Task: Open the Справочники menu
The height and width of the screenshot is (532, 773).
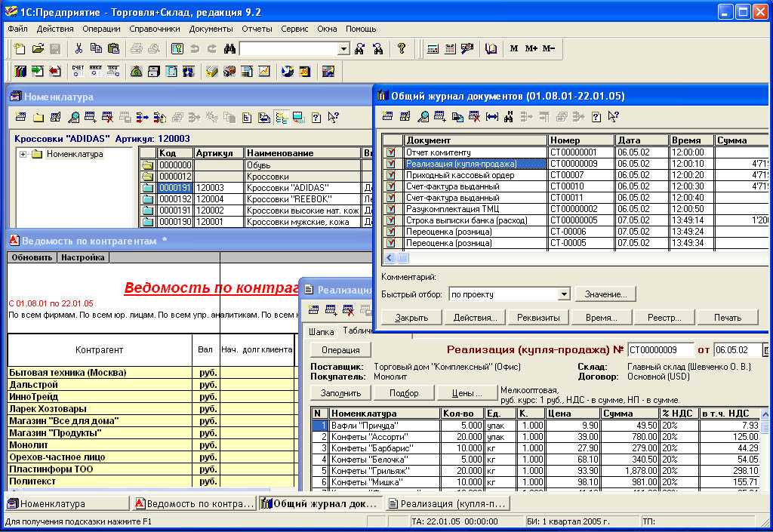Action: (x=154, y=29)
